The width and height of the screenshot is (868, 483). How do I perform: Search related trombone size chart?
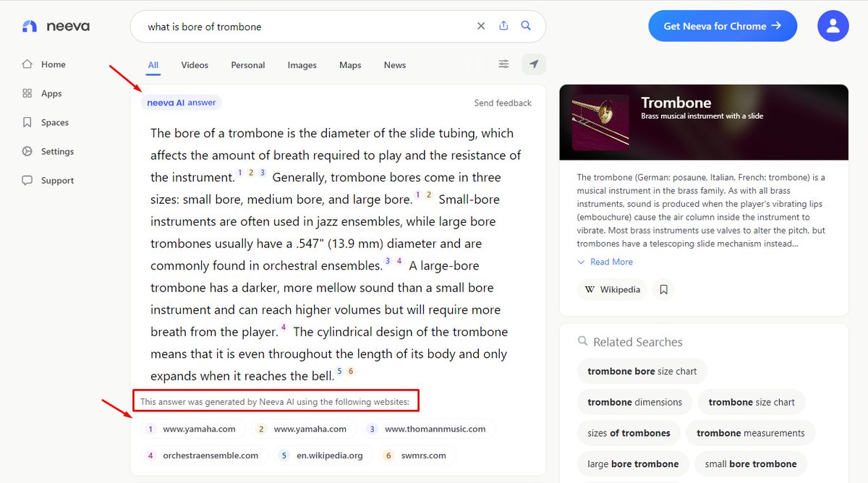[x=752, y=402]
